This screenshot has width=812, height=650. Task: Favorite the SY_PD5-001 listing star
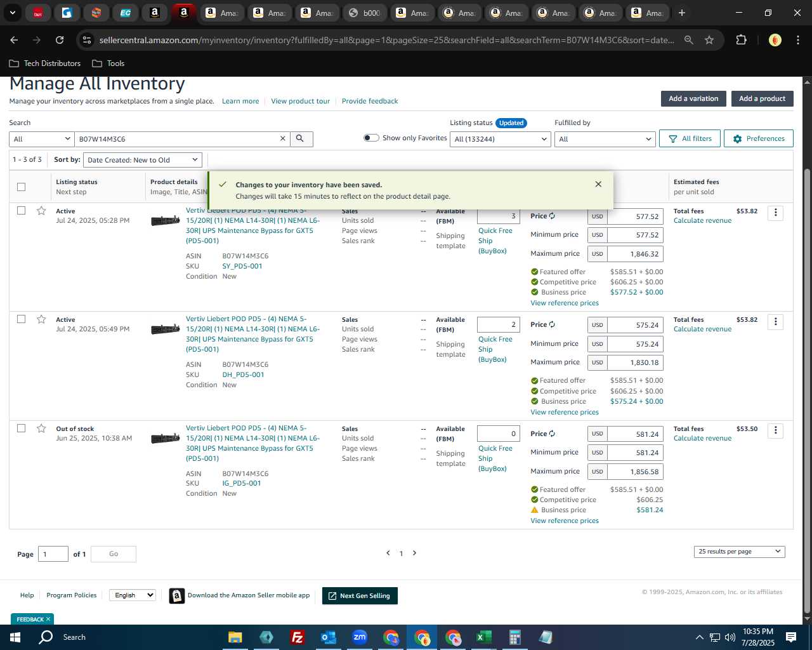coord(41,211)
